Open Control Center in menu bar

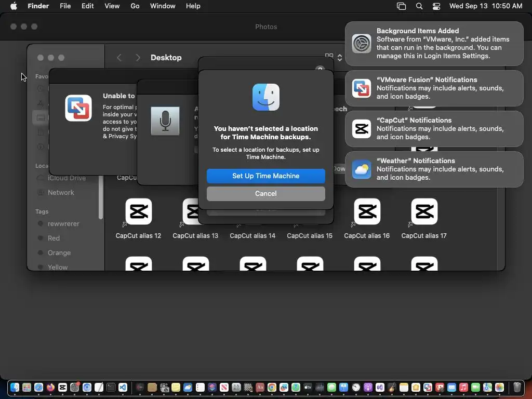(x=436, y=6)
